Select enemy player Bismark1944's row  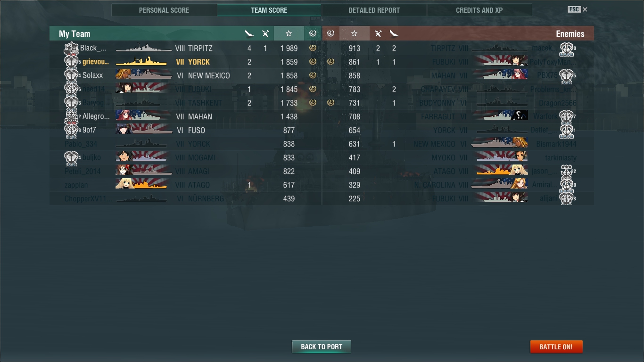click(458, 144)
